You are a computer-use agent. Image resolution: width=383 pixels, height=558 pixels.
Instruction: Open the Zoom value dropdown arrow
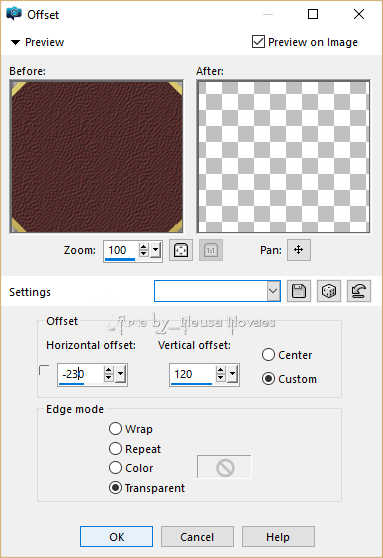pyautogui.click(x=155, y=251)
